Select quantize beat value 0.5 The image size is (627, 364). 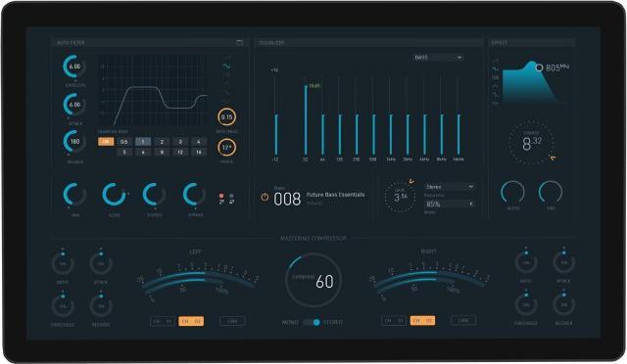coord(124,142)
